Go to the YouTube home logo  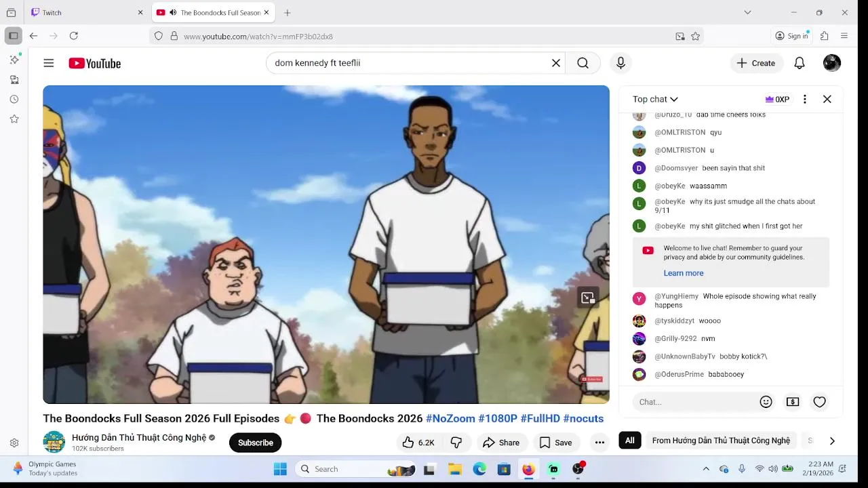click(x=94, y=63)
